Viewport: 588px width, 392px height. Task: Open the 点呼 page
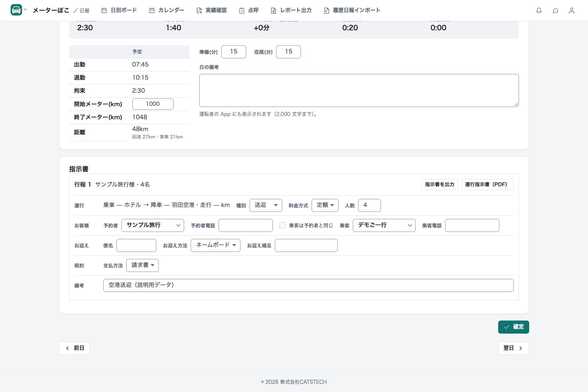click(x=249, y=10)
